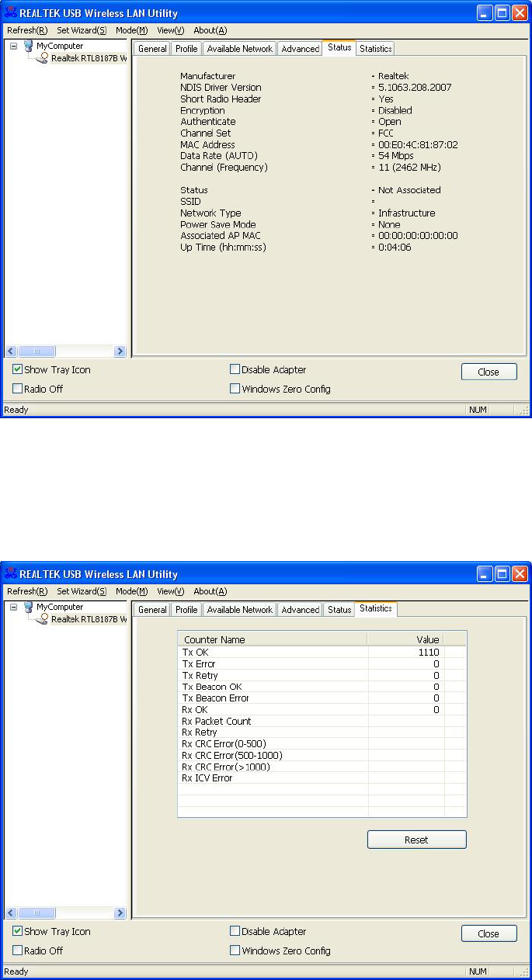Open About menu in the Statistics window
The image size is (532, 980).
[210, 591]
